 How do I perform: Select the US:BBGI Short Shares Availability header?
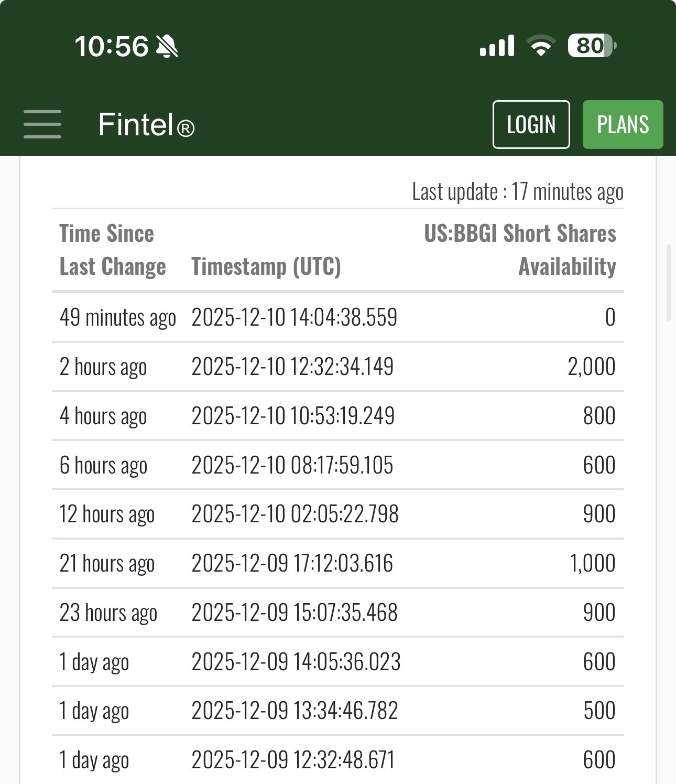(520, 250)
